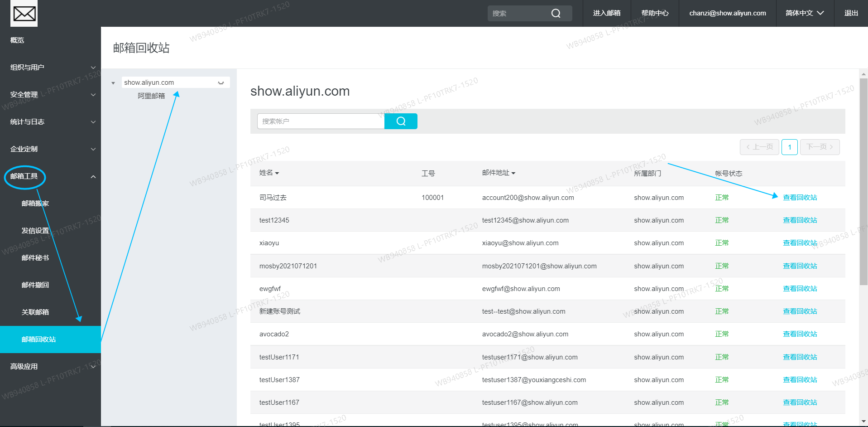Click page 1 pagination button
The image size is (868, 427).
[789, 147]
